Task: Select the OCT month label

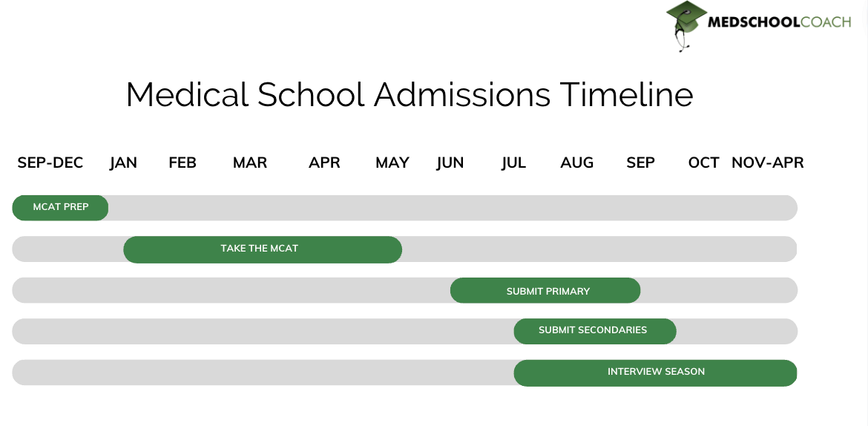Action: click(703, 163)
